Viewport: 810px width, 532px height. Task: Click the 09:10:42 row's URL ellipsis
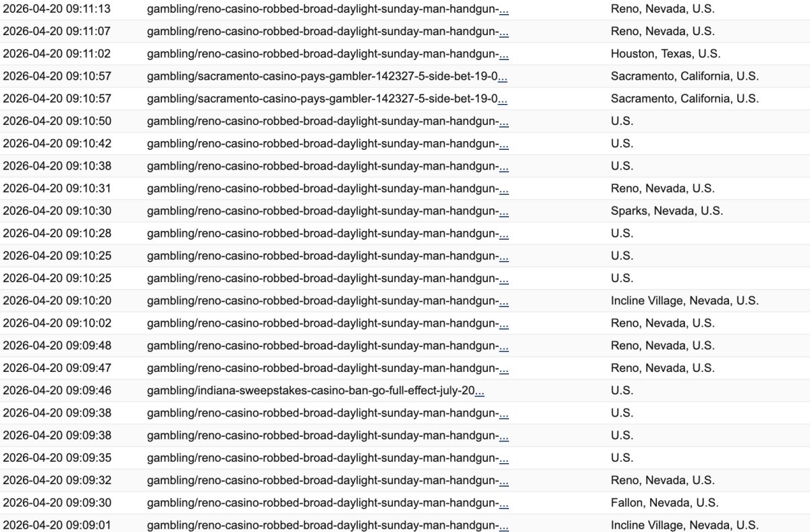click(x=504, y=144)
